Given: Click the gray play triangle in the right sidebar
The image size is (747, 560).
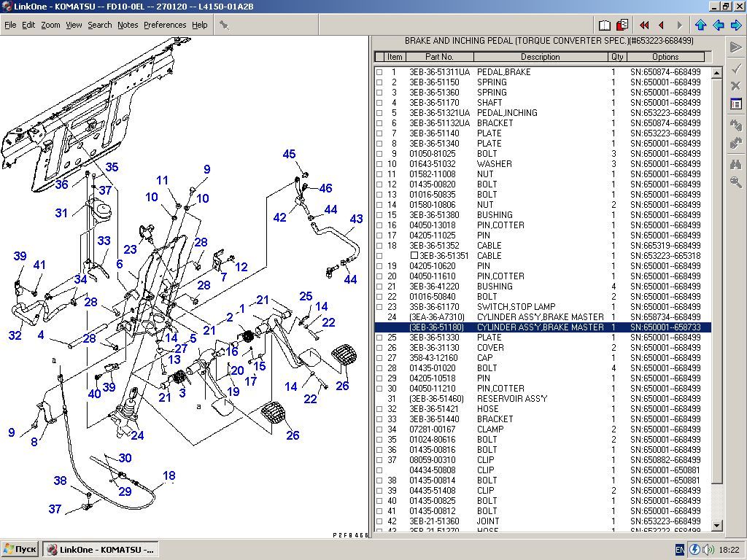Looking at the screenshot, I should 735,47.
